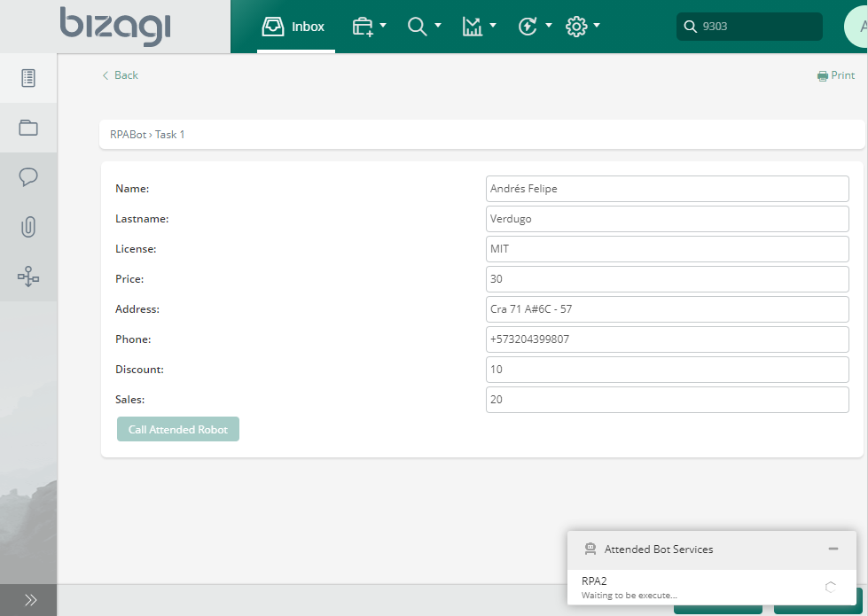Focus the Price field containing 30

667,279
